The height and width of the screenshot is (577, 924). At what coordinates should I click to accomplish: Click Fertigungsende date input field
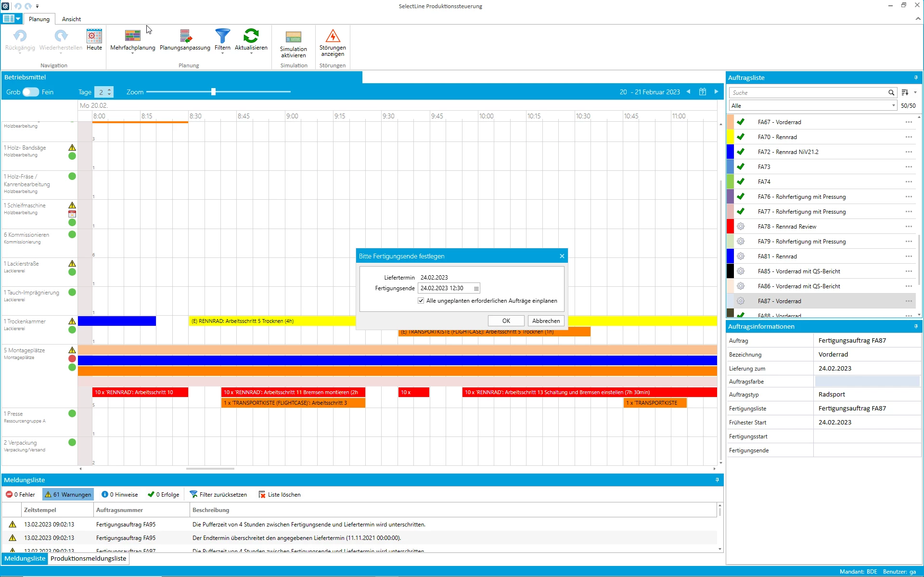(x=445, y=288)
